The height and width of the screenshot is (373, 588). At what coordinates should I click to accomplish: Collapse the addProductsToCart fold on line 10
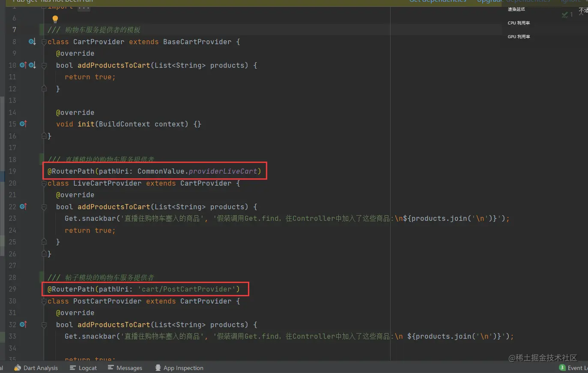pyautogui.click(x=44, y=66)
